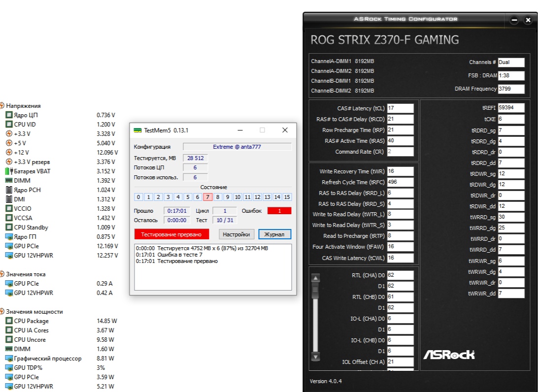Select state box 7 in TestMem5

207,197
